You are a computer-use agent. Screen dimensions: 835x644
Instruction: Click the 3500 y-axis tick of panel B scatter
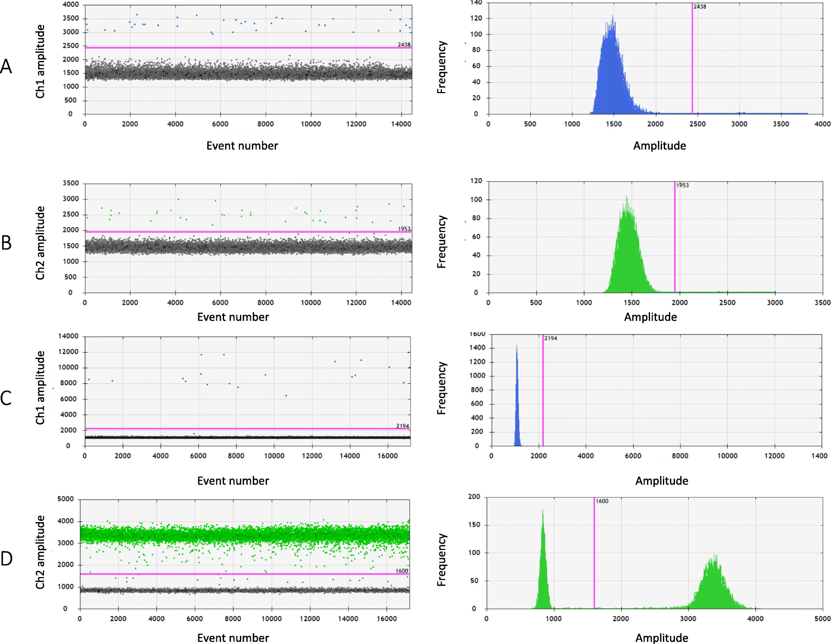(x=71, y=183)
